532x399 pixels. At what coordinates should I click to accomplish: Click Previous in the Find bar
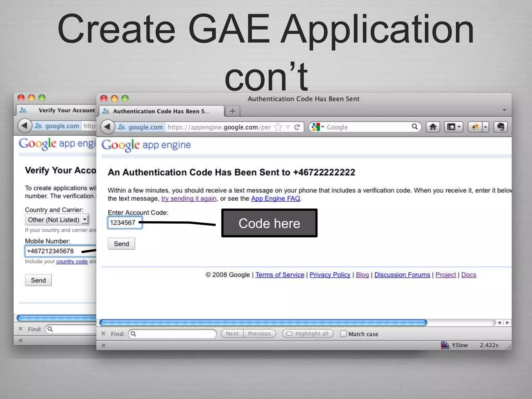point(260,334)
